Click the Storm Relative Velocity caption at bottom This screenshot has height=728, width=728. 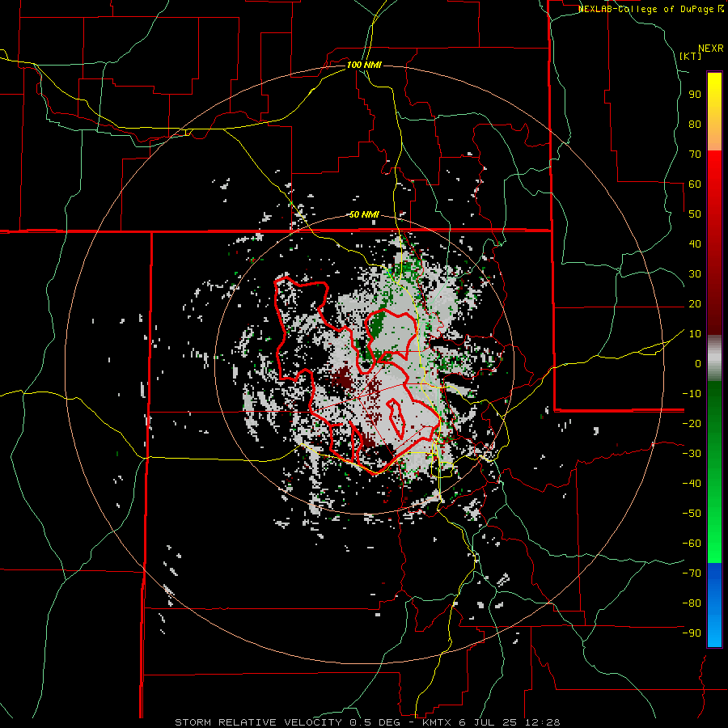click(367, 722)
